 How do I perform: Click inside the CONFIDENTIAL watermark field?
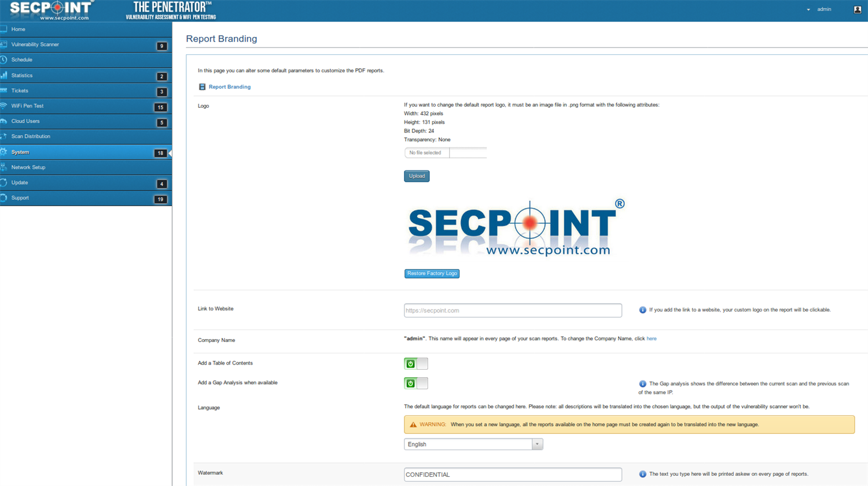pos(512,474)
